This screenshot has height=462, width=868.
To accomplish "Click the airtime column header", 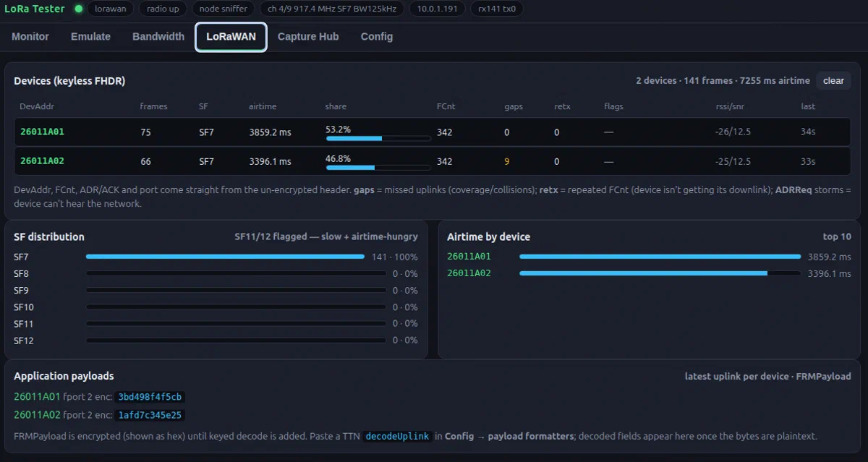I will click(263, 106).
